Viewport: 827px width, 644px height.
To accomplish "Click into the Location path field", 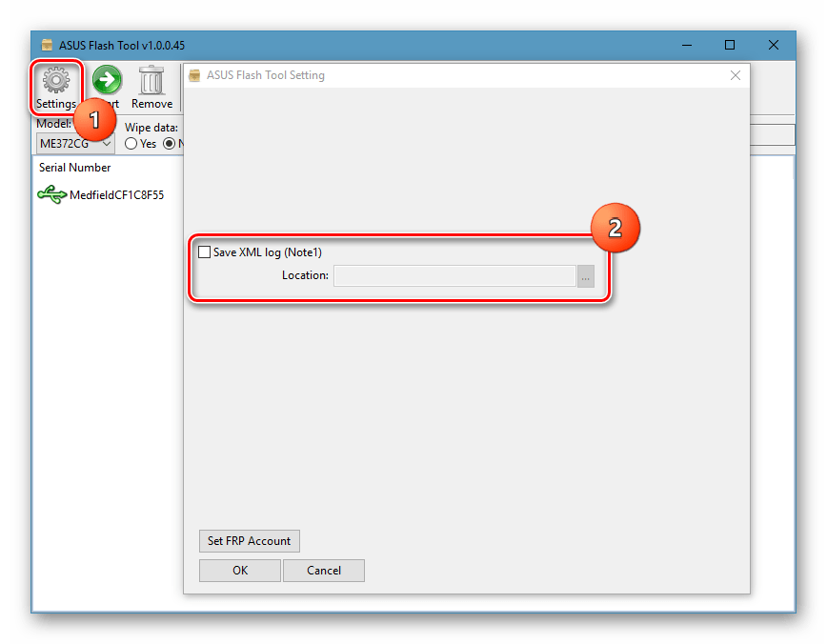I will point(454,276).
